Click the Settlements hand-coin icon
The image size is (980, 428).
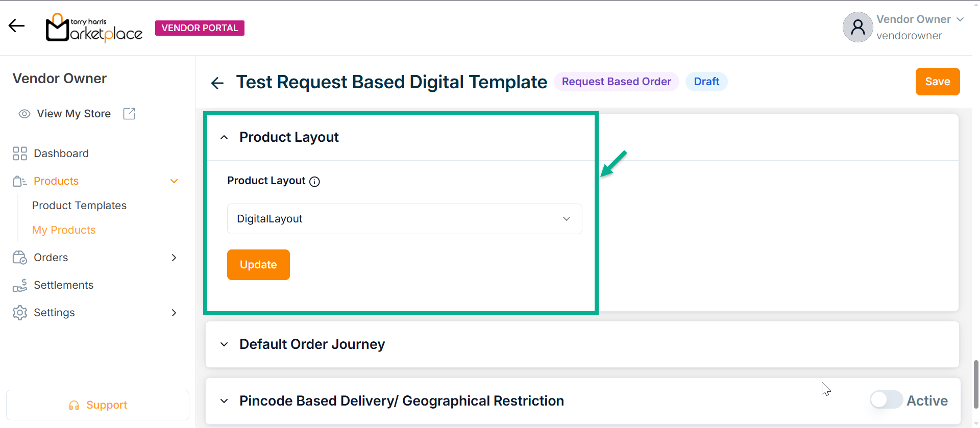pyautogui.click(x=20, y=285)
